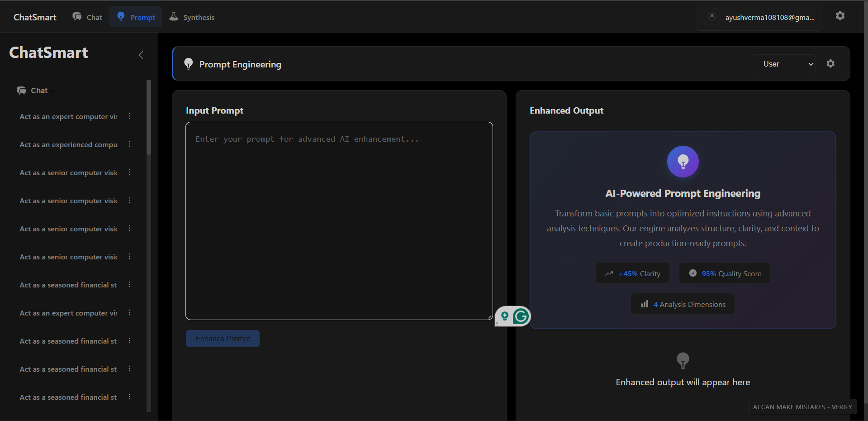Viewport: 868px width, 421px height.
Task: Open the settings gear beside User dropdown
Action: coord(830,63)
